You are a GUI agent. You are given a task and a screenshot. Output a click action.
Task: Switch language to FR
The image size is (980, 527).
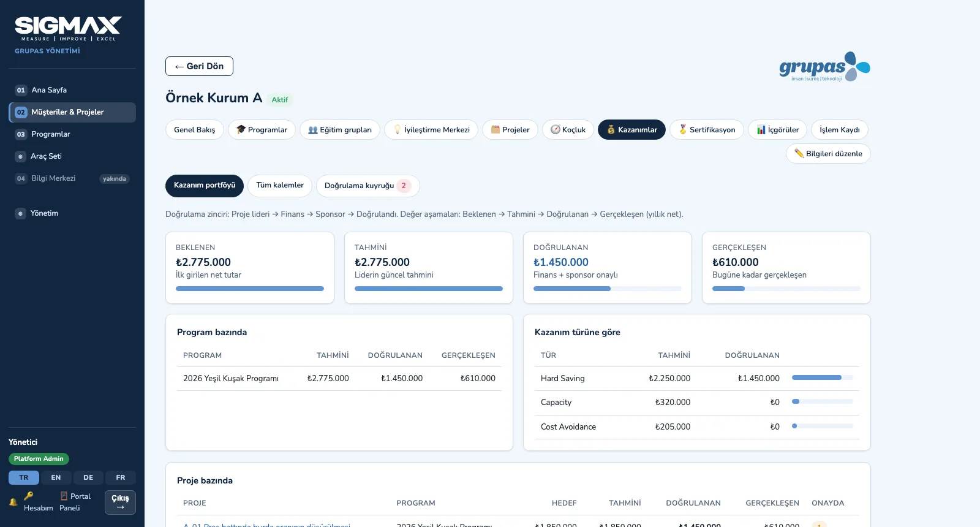pyautogui.click(x=121, y=477)
